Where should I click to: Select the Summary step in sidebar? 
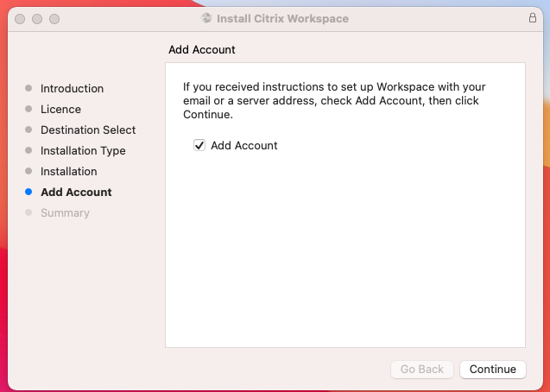[x=65, y=212]
